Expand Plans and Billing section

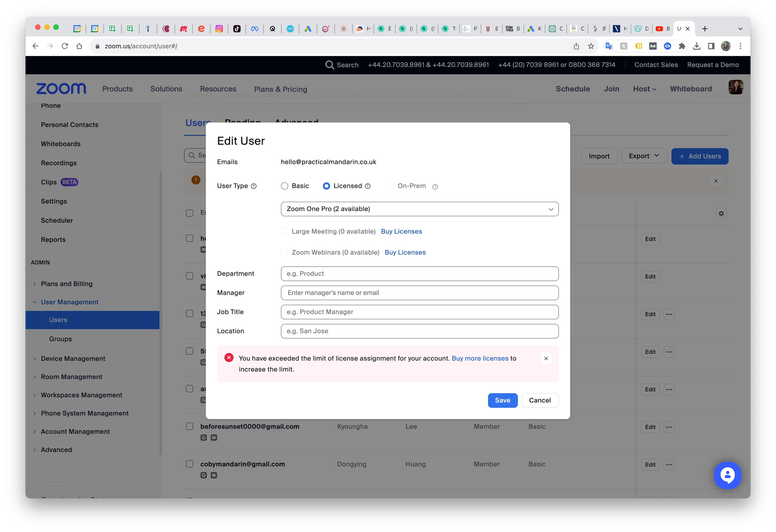(x=67, y=284)
